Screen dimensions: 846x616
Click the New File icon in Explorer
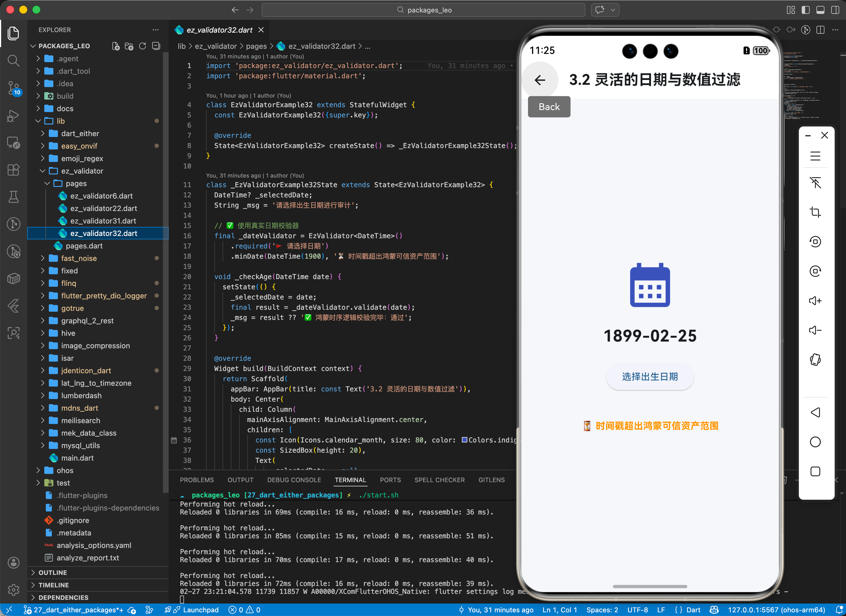[x=116, y=46]
